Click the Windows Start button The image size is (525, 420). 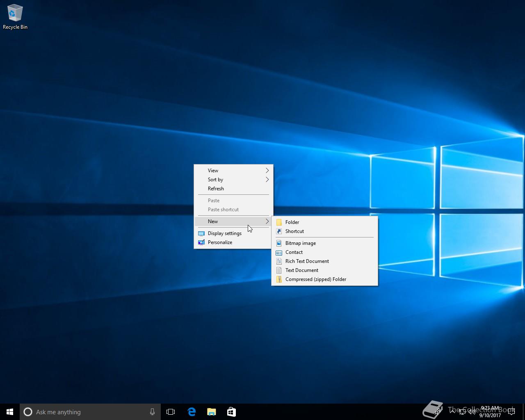(10, 412)
